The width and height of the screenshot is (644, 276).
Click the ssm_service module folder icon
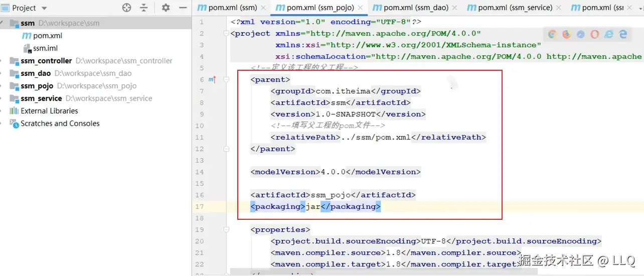pyautogui.click(x=14, y=98)
